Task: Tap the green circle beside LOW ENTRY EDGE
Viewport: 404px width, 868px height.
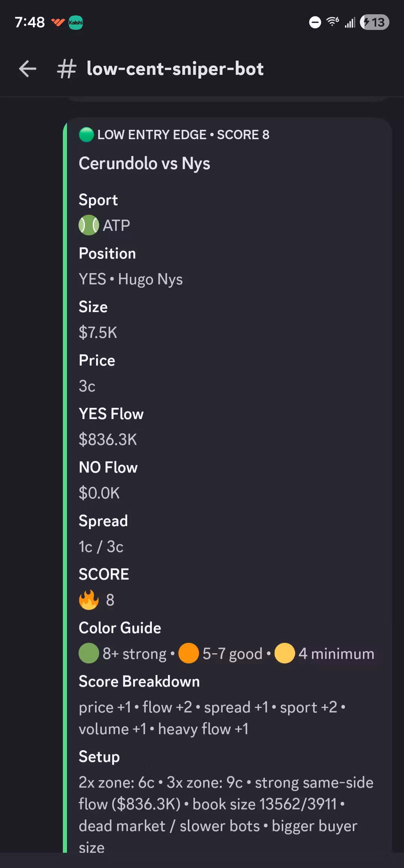Action: coord(86,135)
